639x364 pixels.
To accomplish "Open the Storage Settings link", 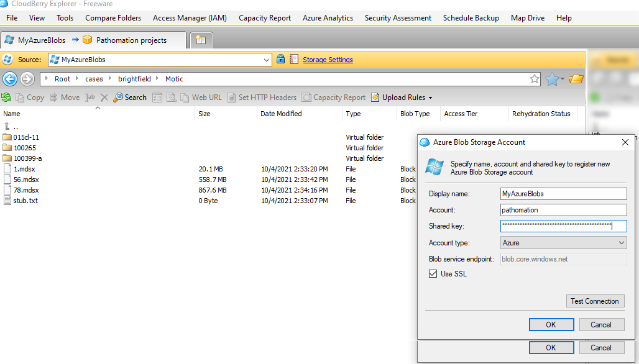I will tap(328, 60).
